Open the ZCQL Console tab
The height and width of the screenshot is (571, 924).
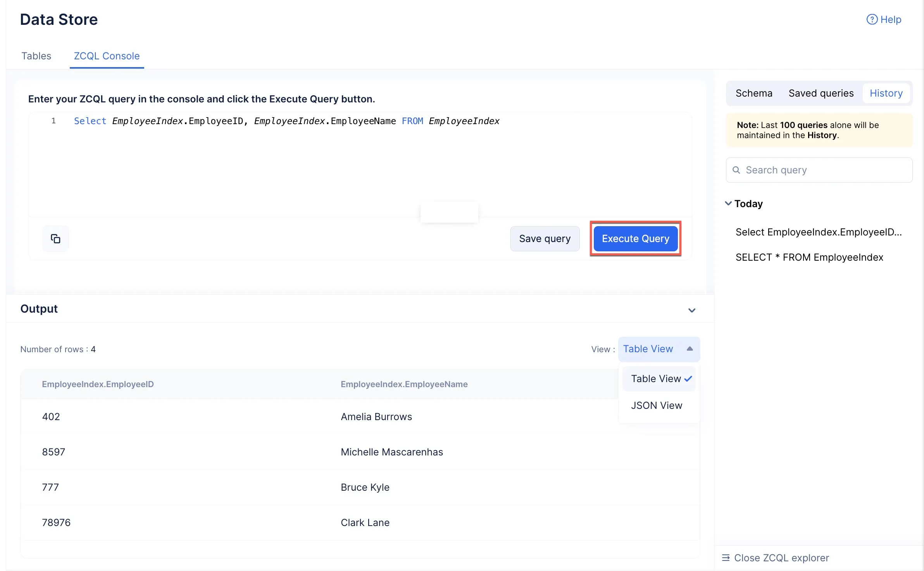click(107, 56)
